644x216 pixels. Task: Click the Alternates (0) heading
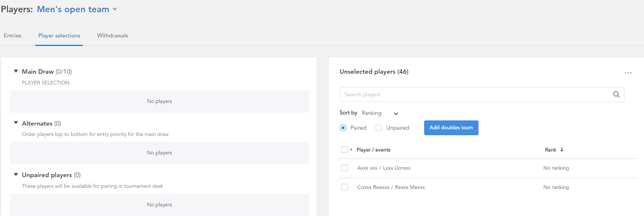(x=41, y=123)
